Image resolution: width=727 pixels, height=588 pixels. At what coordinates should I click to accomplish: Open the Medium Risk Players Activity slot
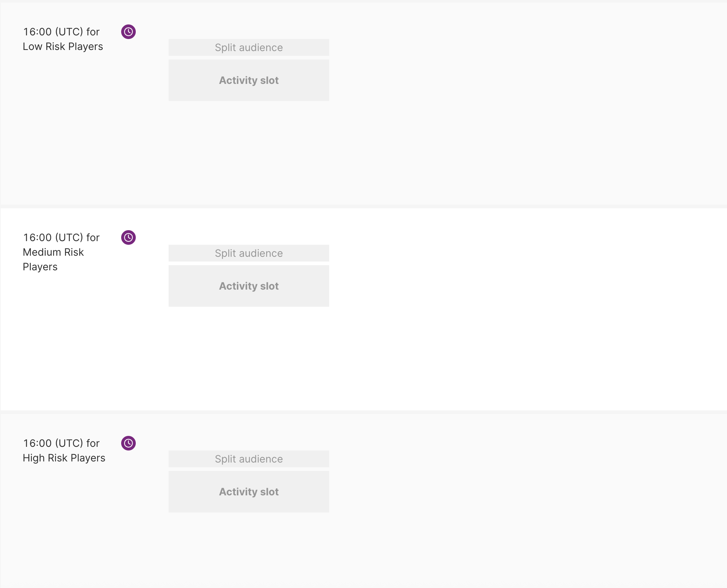coord(249,286)
